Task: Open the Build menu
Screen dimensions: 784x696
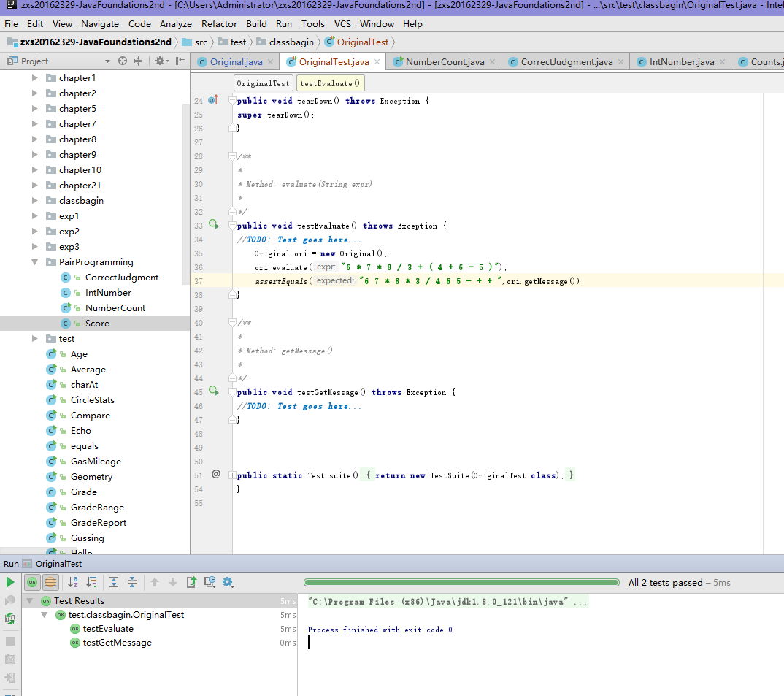Action: pos(256,23)
